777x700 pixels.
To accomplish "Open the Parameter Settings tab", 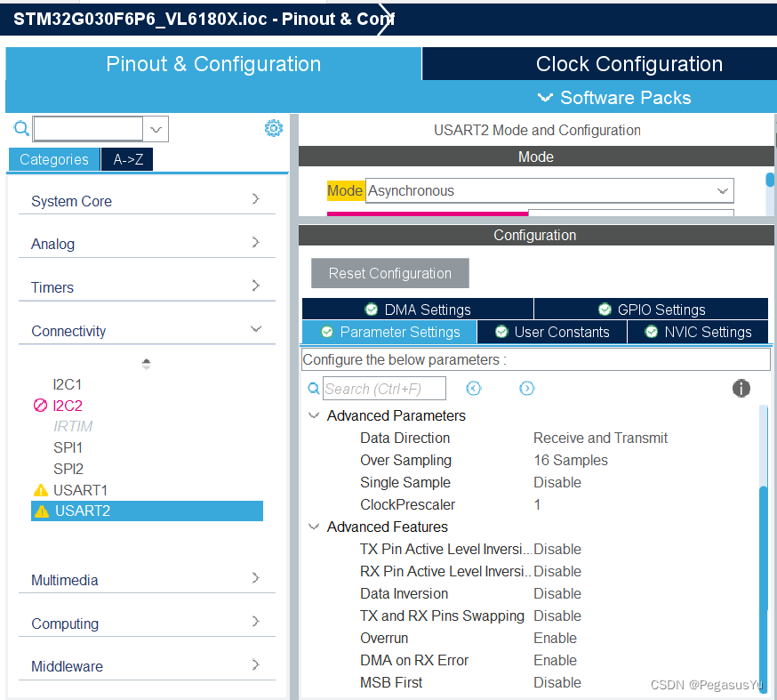I will [x=389, y=332].
